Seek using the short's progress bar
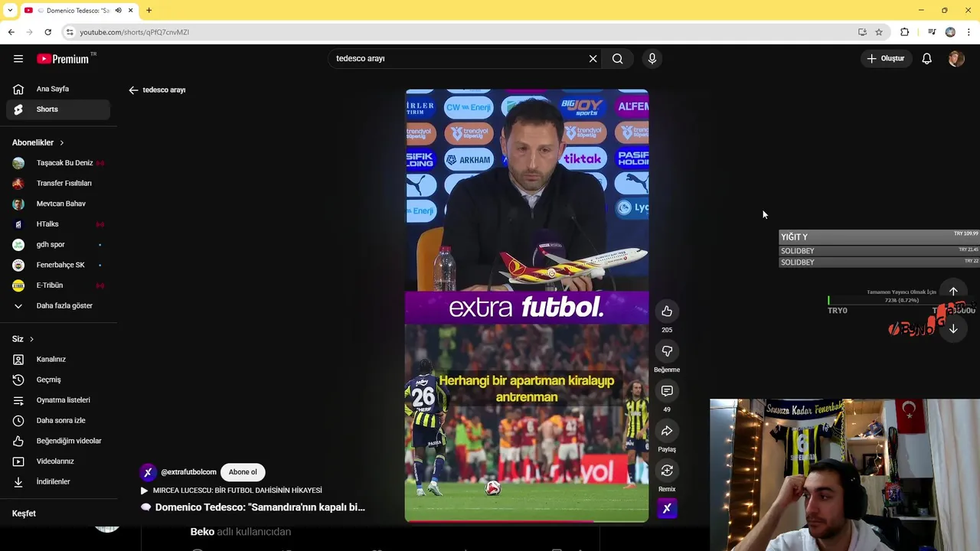This screenshot has height=551, width=980. [x=527, y=521]
